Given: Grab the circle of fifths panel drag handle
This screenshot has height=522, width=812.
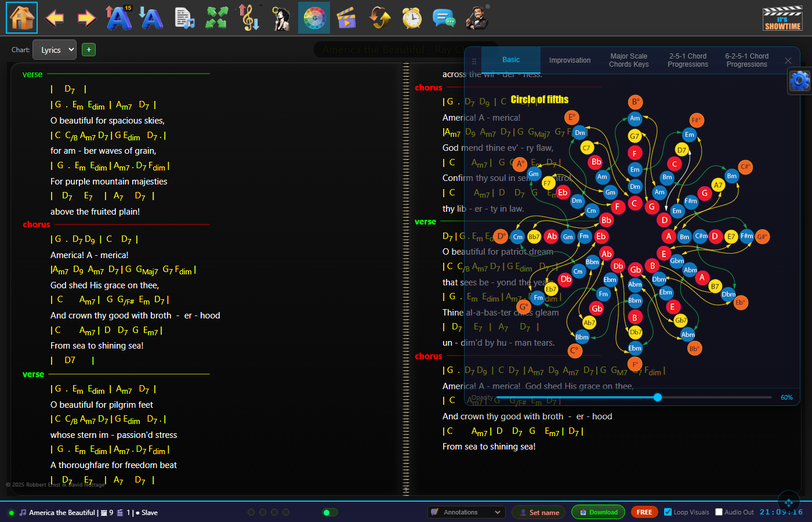Looking at the screenshot, I should (x=474, y=61).
